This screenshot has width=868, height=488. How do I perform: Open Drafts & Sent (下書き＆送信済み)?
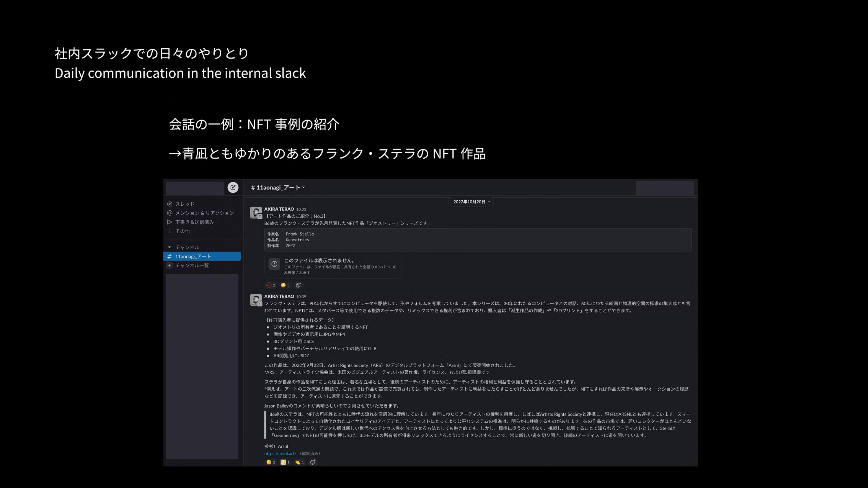(194, 222)
